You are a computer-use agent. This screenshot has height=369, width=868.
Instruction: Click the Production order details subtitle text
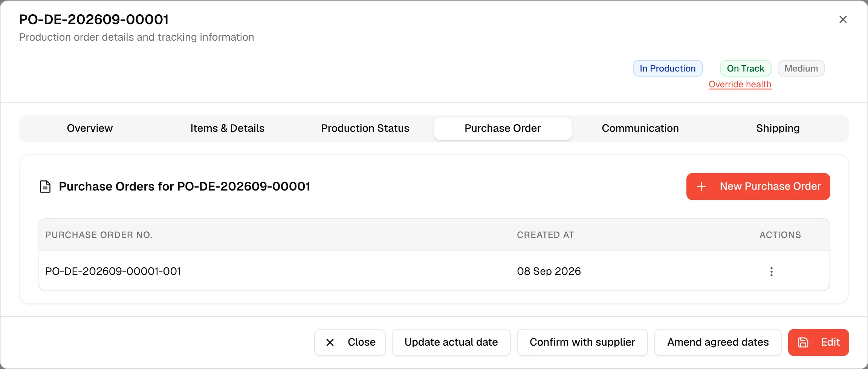[136, 37]
